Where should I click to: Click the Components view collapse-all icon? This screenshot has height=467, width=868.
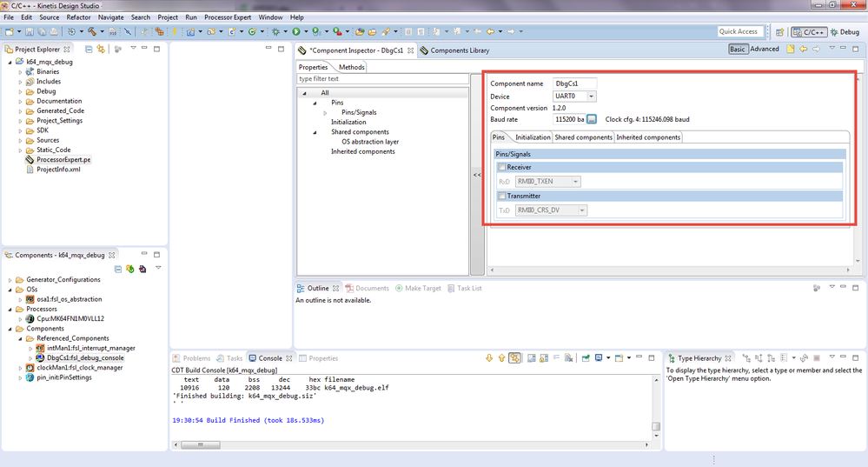click(x=118, y=269)
